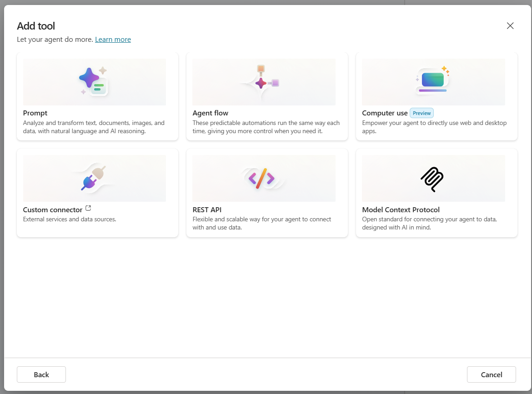Screen dimensions: 532x394
Task: Click the Prompt sparkle icon
Action: 94,82
